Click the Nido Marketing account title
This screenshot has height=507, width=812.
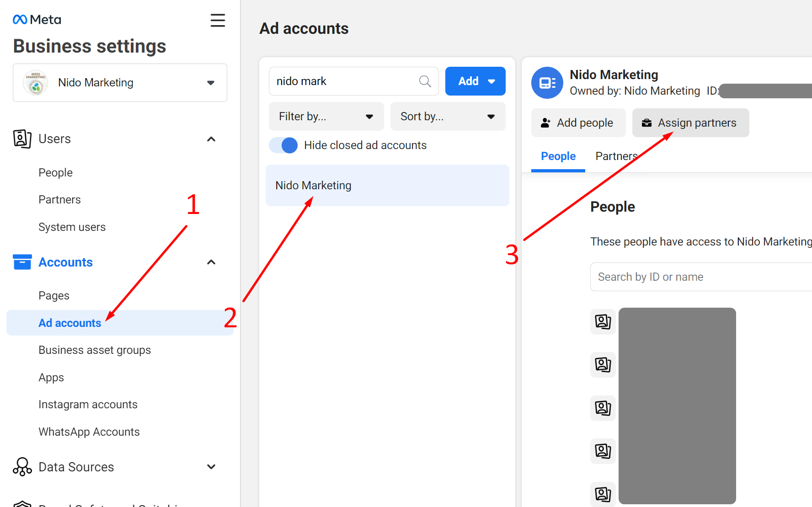pos(614,75)
